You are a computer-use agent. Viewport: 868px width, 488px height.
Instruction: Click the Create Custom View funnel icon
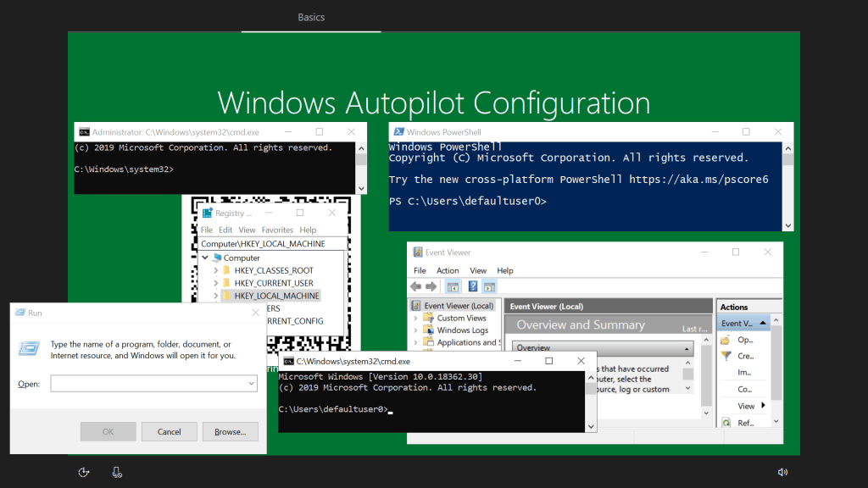(726, 357)
